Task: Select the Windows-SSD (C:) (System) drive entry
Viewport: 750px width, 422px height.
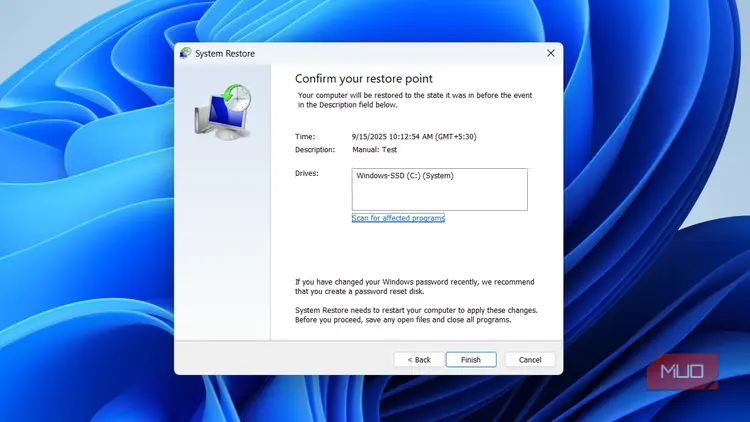Action: [405, 176]
